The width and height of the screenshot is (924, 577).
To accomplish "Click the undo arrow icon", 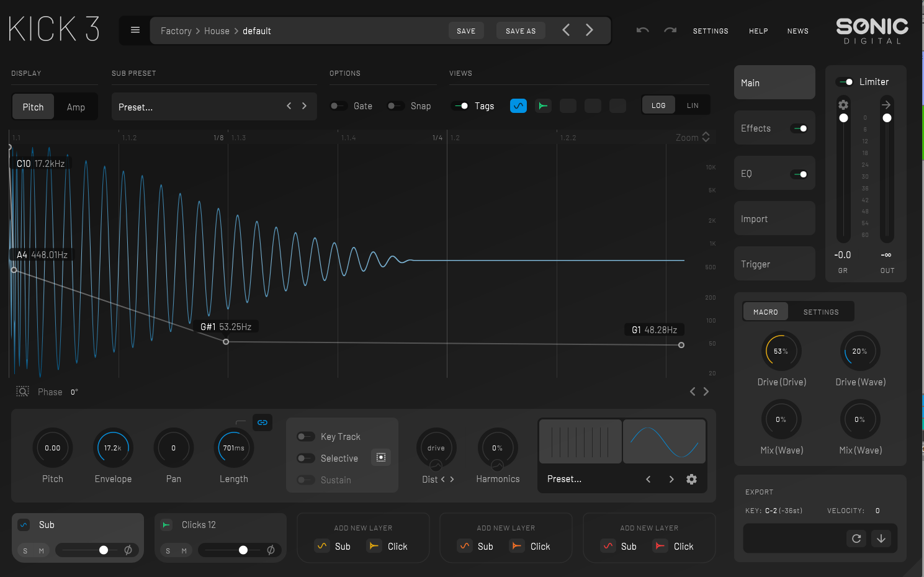I will (x=643, y=30).
